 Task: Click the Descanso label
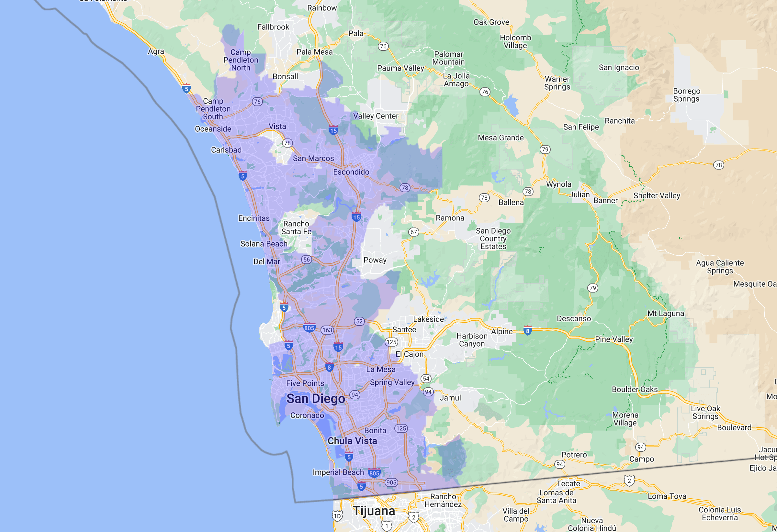(574, 318)
